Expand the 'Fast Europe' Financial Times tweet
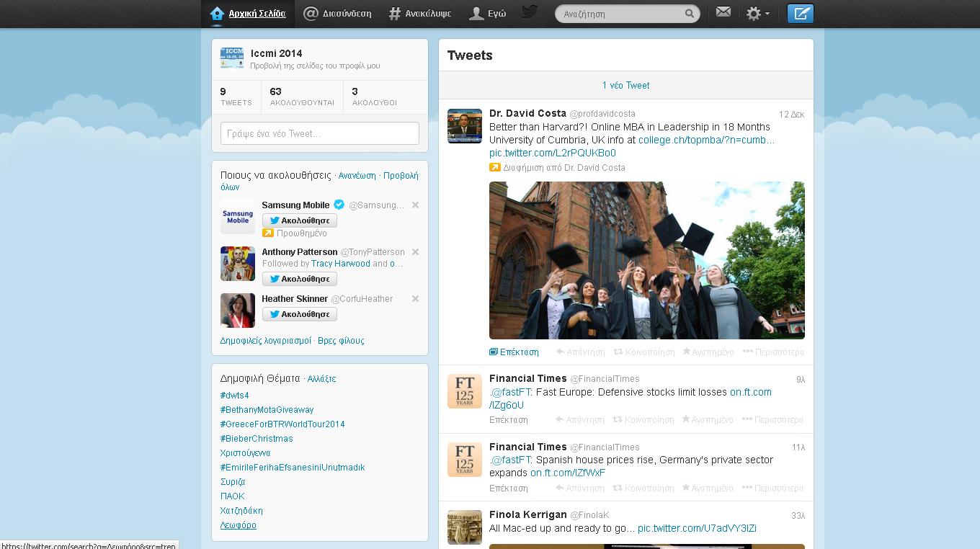This screenshot has height=549, width=980. point(509,420)
